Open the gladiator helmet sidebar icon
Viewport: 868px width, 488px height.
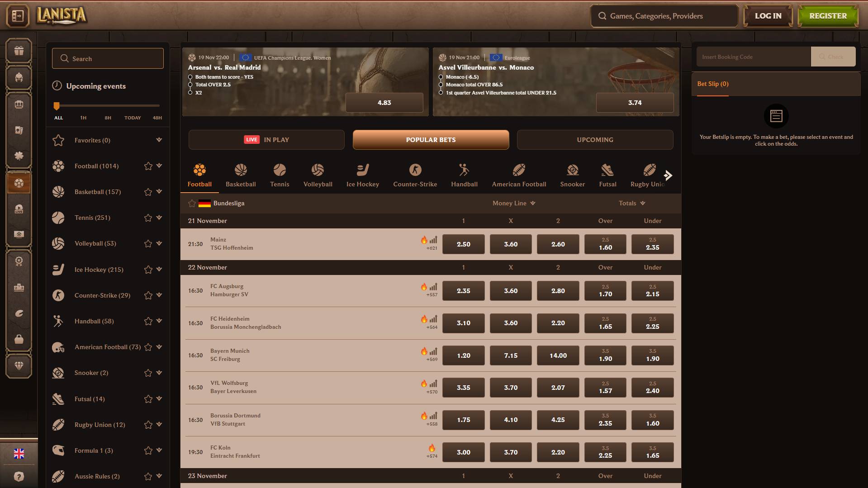click(19, 77)
